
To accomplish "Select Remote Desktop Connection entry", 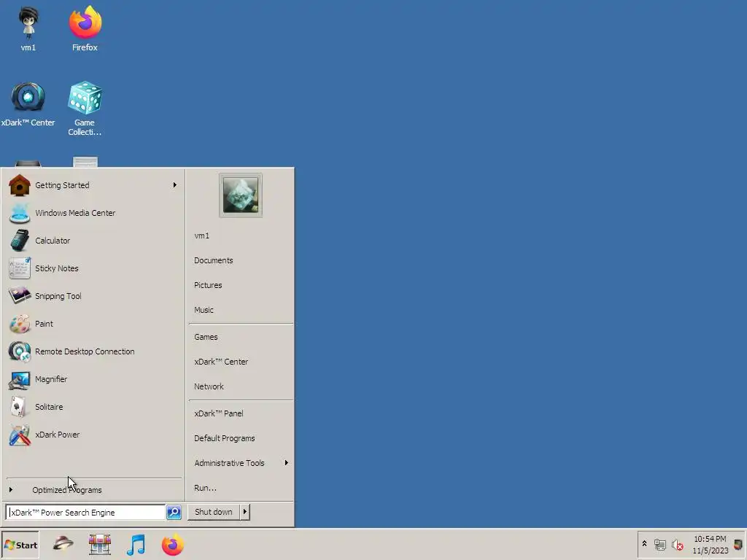I will tap(93, 351).
